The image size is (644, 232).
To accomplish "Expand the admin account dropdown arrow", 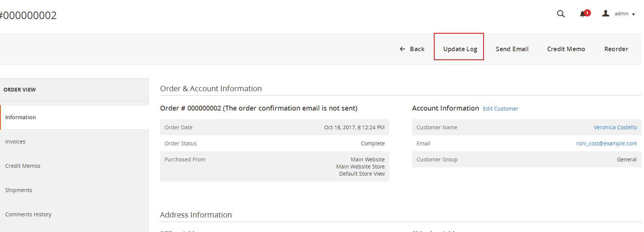I will pyautogui.click(x=634, y=15).
